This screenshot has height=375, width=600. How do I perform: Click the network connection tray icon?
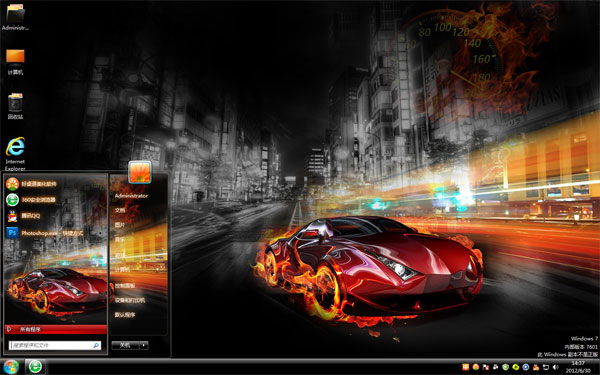[x=546, y=367]
